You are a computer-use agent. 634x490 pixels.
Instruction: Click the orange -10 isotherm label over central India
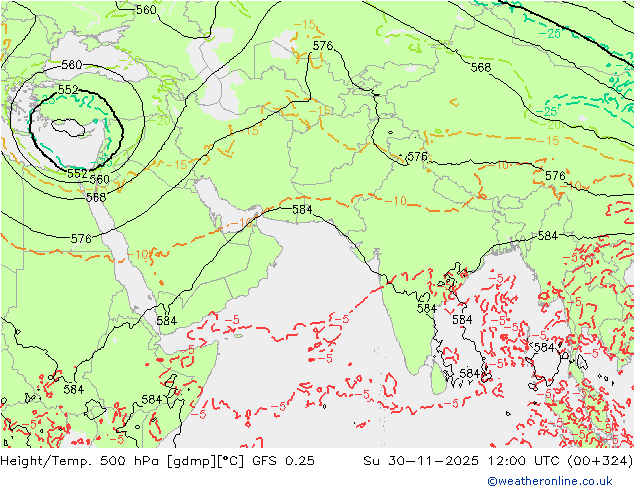point(395,201)
